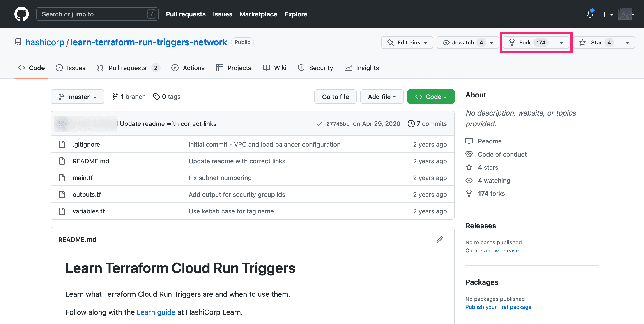Open commit hash 07746bc
Viewport: 644px width, 324px height.
338,124
